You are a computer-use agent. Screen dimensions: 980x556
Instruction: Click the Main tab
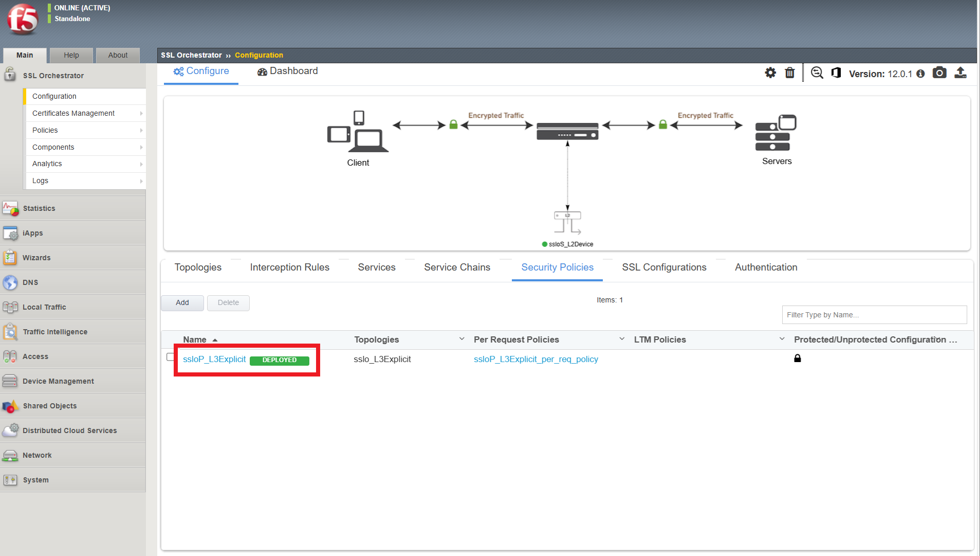pos(25,55)
